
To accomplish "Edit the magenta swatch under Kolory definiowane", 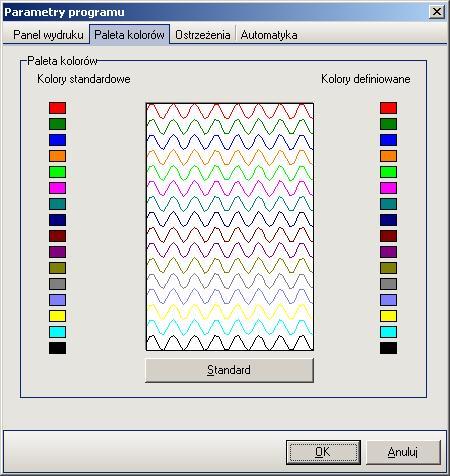I will (388, 188).
